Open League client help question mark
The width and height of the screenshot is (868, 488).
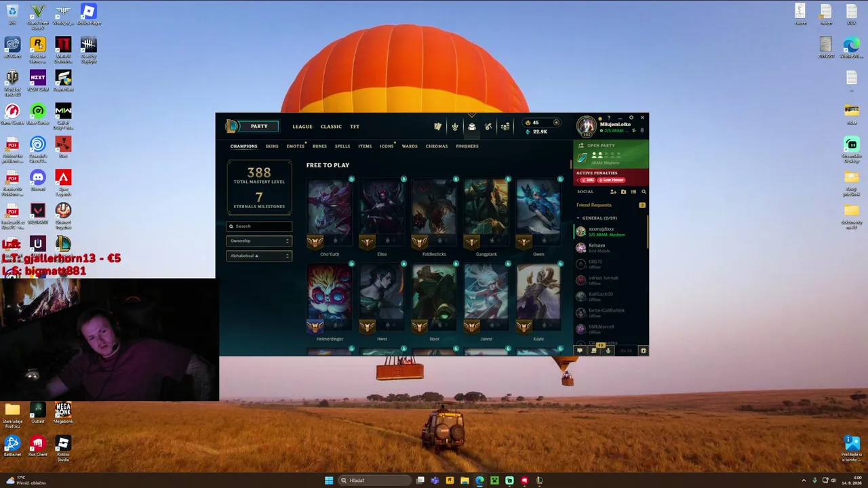point(609,117)
